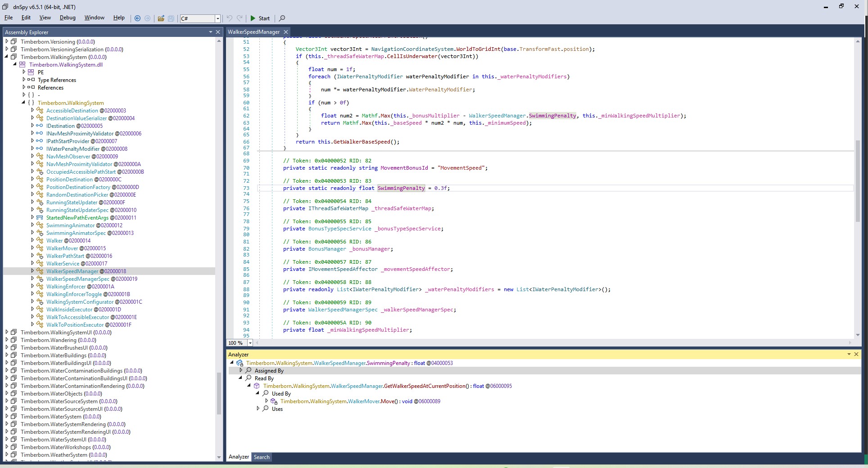Screen dimensions: 868x468
Task: Click the WalkingEnforcerToggle class icon
Action: tap(40, 294)
